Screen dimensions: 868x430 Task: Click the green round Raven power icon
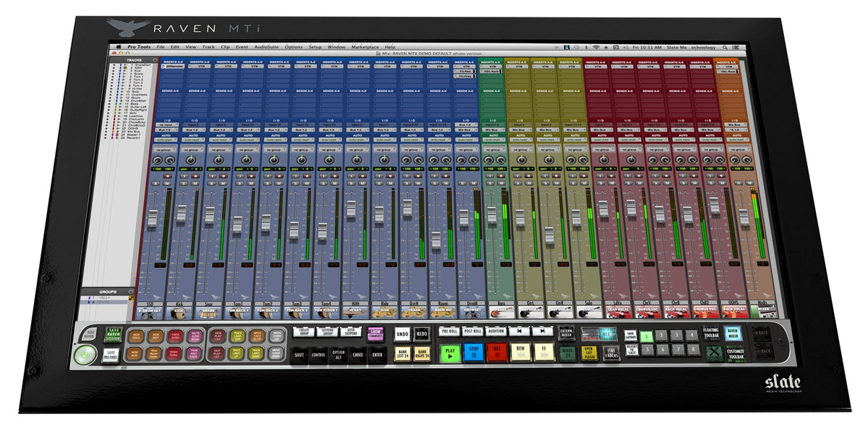tap(85, 355)
